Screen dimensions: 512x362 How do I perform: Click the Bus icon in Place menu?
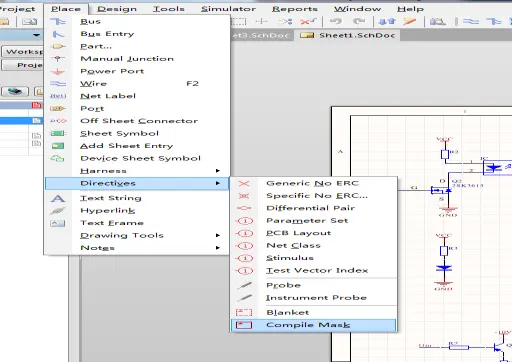tap(58, 22)
